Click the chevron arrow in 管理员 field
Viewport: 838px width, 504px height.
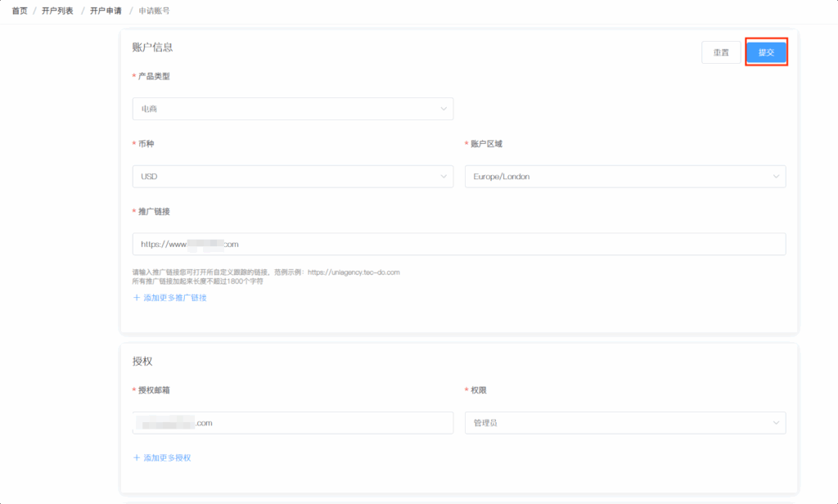tap(776, 423)
